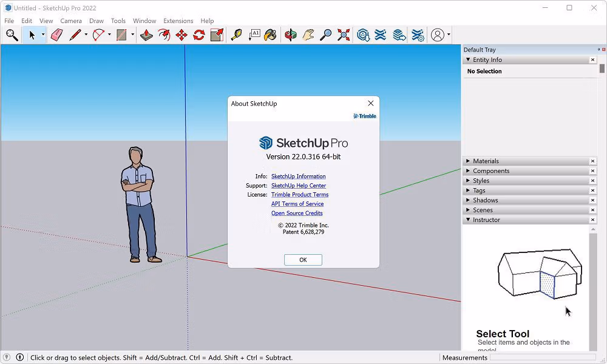Open the Help menu
Viewport: 607px width, 364px height.
pyautogui.click(x=207, y=21)
